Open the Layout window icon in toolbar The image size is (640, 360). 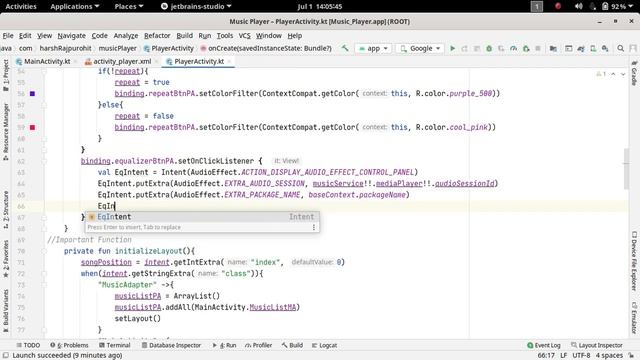coord(569,48)
